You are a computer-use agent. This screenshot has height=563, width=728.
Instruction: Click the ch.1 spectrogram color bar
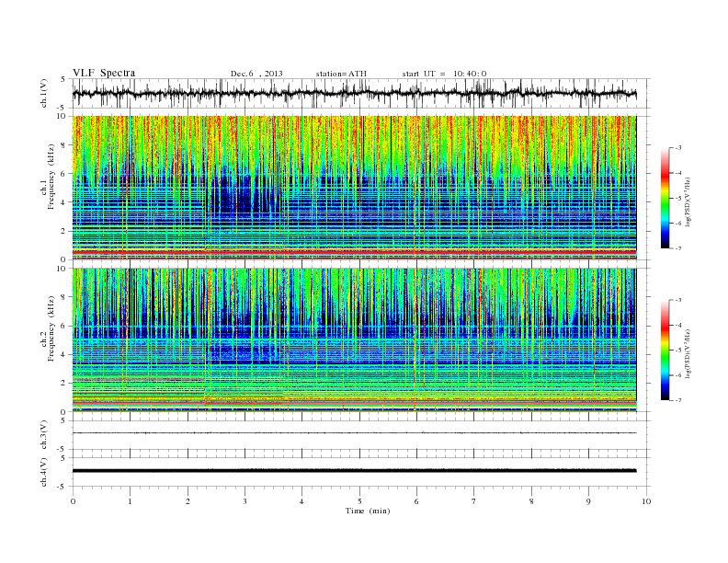pos(665,198)
